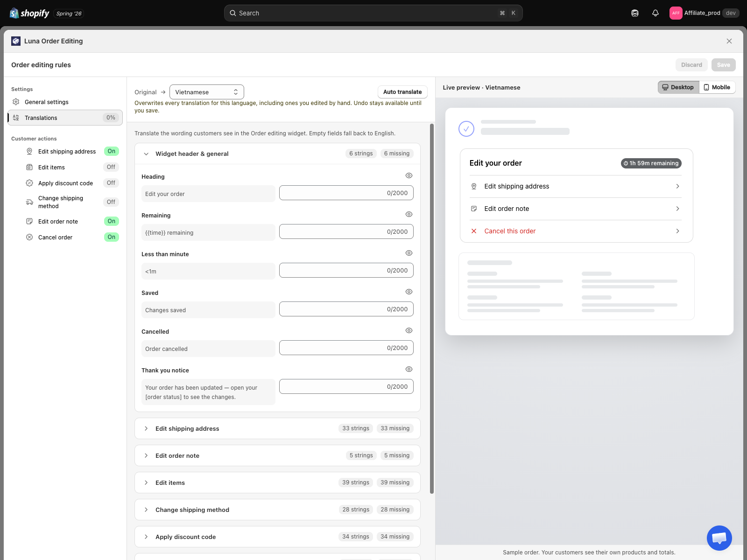
Task: Click the Thank you notice translation field
Action: 346,386
